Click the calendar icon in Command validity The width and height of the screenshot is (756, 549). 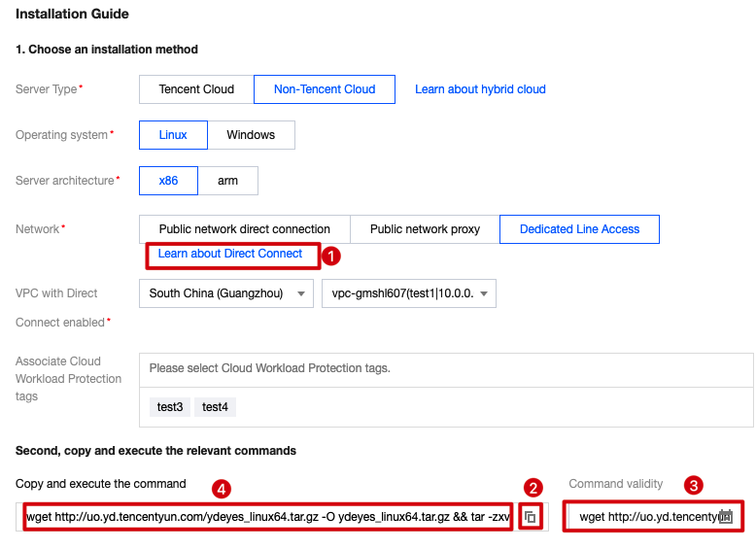pos(725,516)
